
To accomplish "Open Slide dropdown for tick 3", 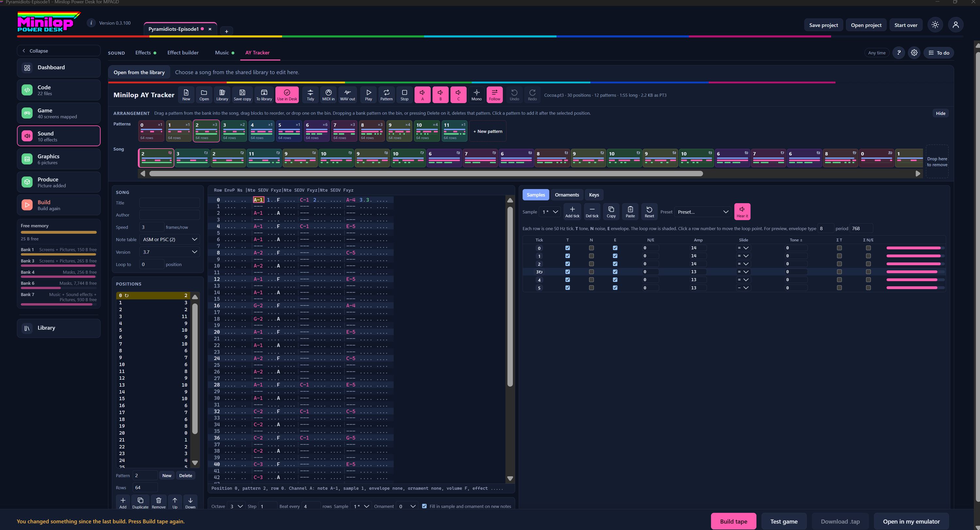I will [x=743, y=272].
